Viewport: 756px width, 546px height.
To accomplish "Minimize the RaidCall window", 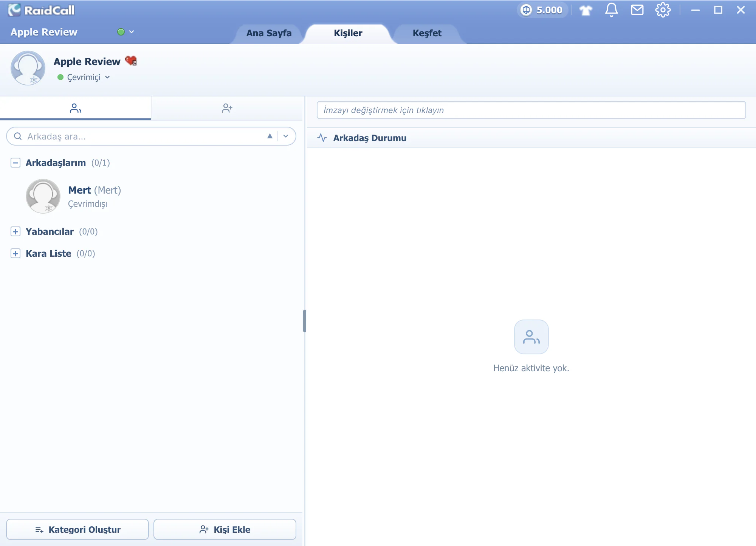I will [x=696, y=10].
